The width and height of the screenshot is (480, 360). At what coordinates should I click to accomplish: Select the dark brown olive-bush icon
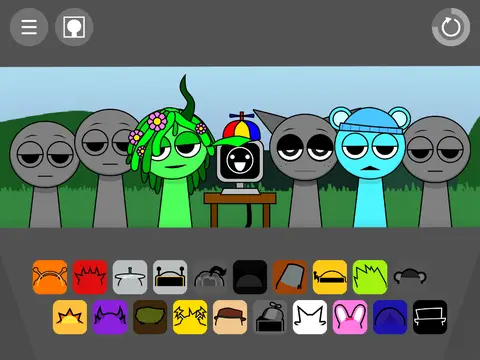click(150, 317)
